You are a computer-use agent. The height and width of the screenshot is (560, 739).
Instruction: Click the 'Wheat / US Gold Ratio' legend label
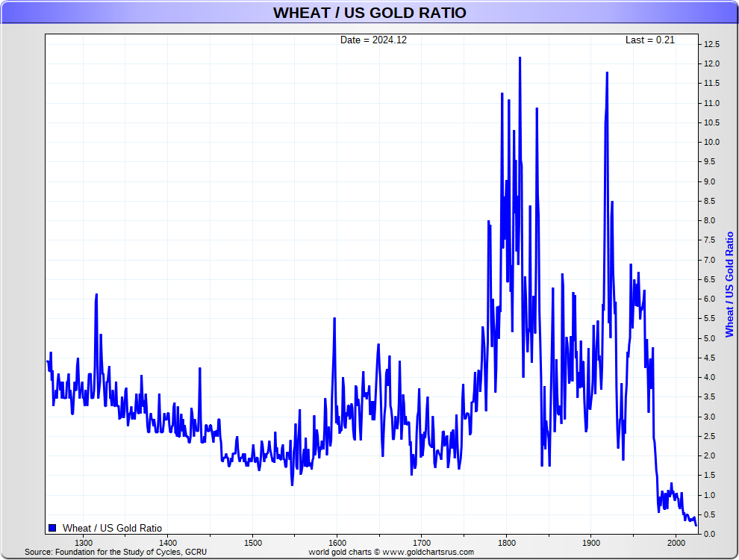point(112,528)
